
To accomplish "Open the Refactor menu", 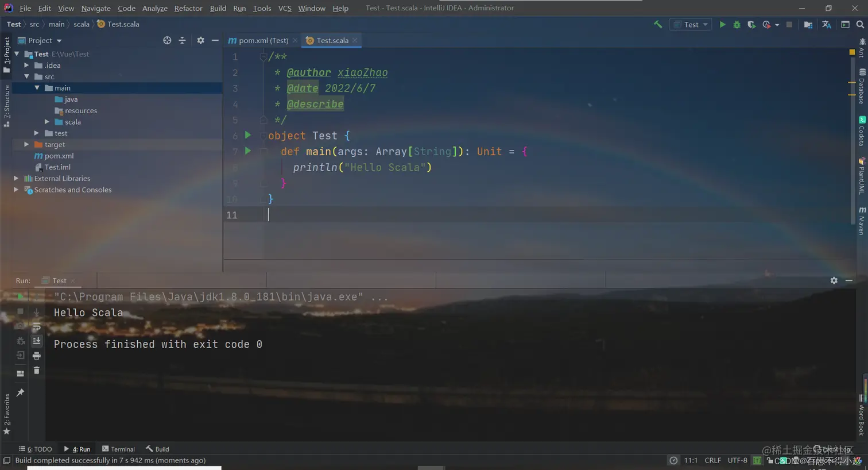I will [x=188, y=8].
